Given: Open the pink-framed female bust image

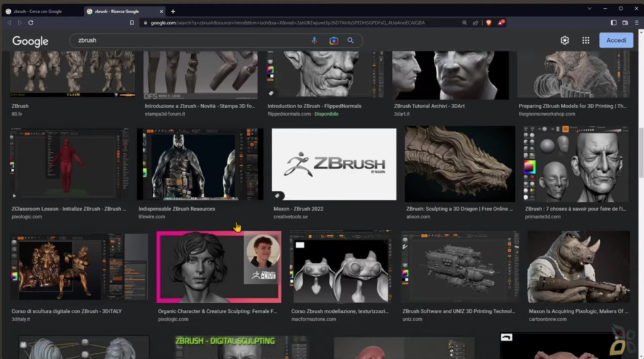Looking at the screenshot, I should [x=219, y=267].
